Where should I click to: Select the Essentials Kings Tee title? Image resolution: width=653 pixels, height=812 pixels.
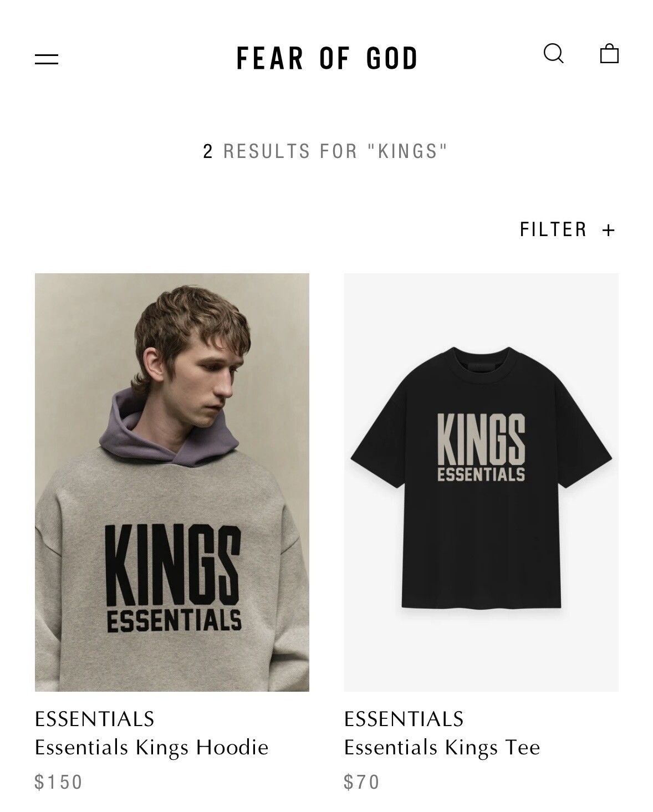(442, 748)
